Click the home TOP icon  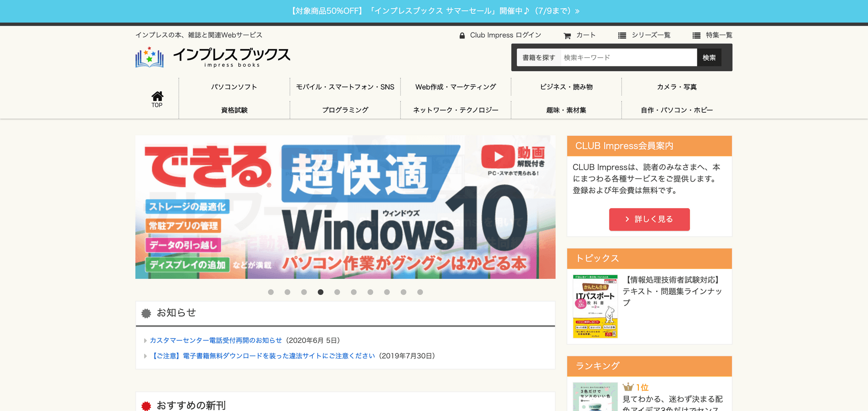coord(157,96)
